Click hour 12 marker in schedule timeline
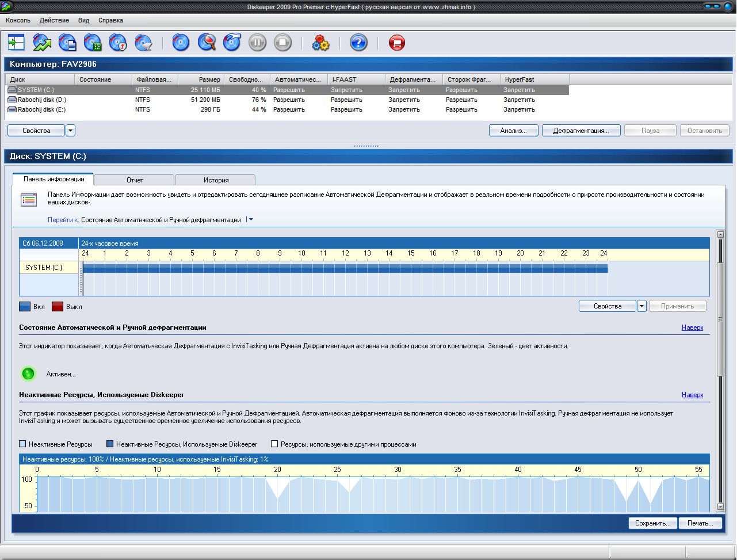737x560 pixels. pyautogui.click(x=345, y=253)
